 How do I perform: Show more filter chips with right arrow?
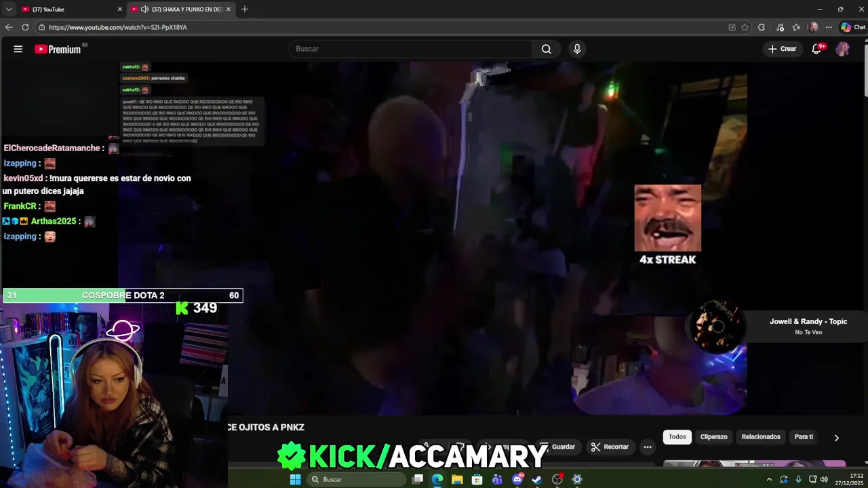point(836,438)
